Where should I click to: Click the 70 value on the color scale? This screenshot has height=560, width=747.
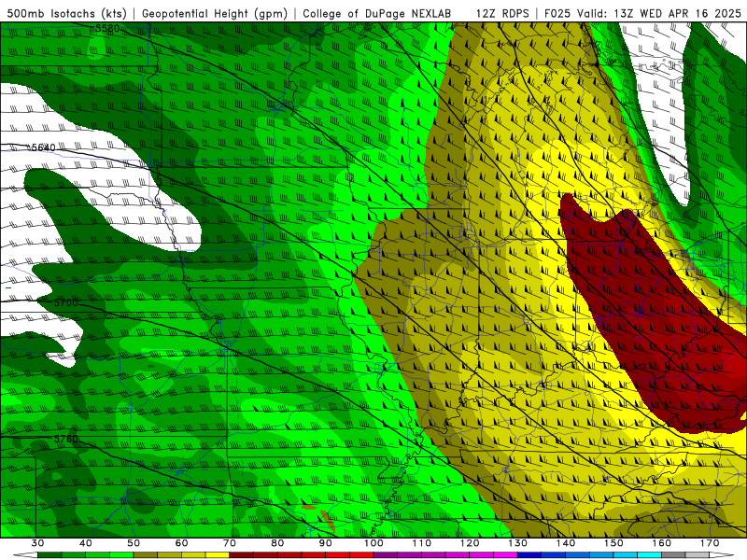(x=230, y=543)
